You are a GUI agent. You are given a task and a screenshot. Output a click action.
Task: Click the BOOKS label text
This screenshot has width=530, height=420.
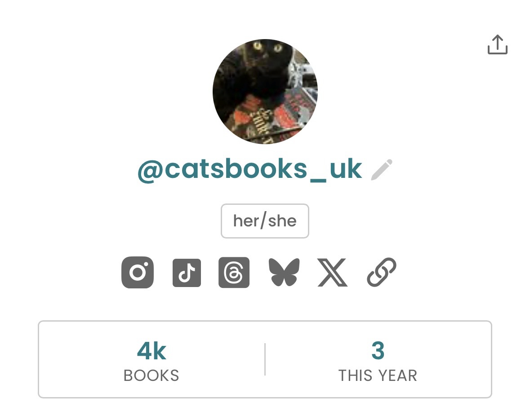point(151,376)
